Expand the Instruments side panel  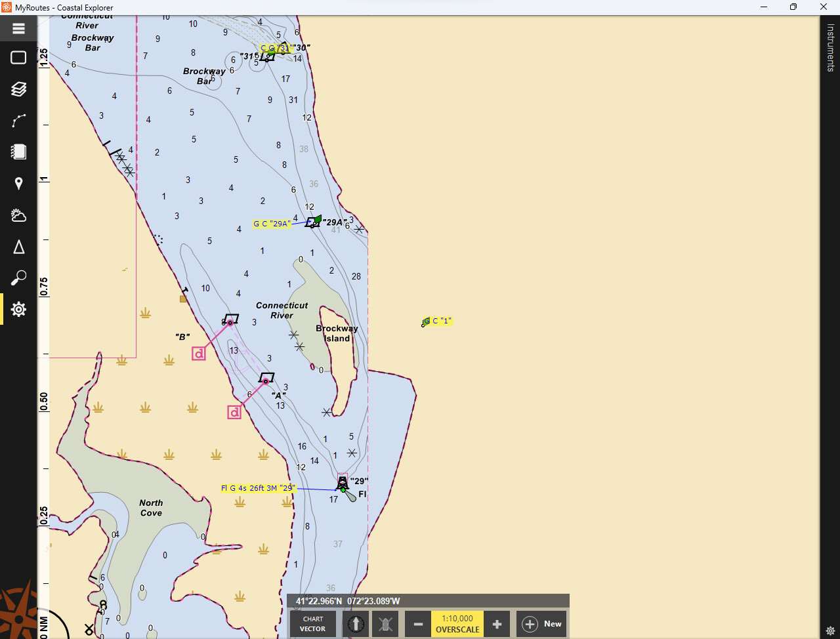[830, 47]
